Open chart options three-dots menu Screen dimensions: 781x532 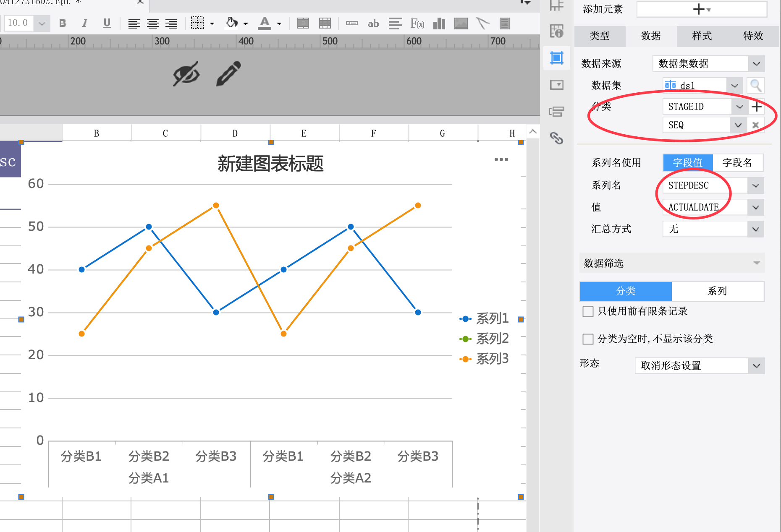coord(501,159)
